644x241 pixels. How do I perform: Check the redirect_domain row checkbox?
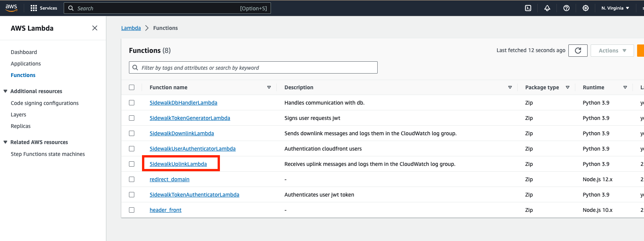pyautogui.click(x=132, y=179)
